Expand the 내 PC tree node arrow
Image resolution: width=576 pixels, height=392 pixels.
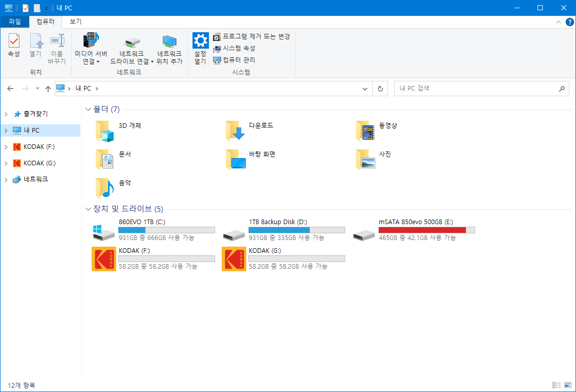[6, 130]
